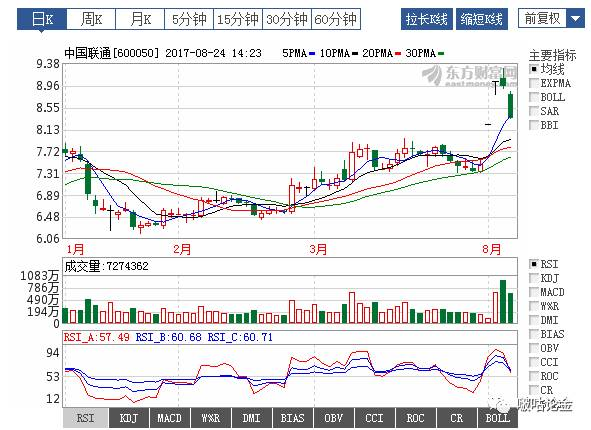Screen dimensions: 591x430
Task: Select the 15分钟 timeframe tab
Action: 238,19
